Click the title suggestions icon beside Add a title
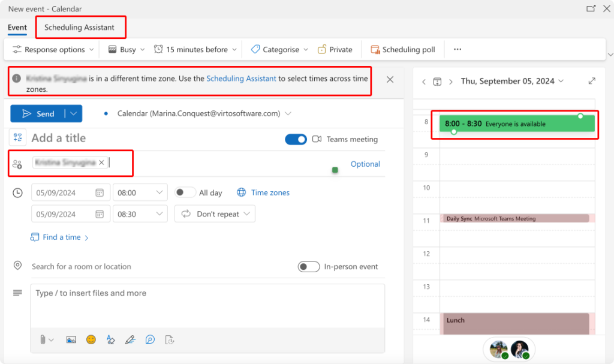Image resolution: width=614 pixels, height=364 pixels. click(x=17, y=137)
